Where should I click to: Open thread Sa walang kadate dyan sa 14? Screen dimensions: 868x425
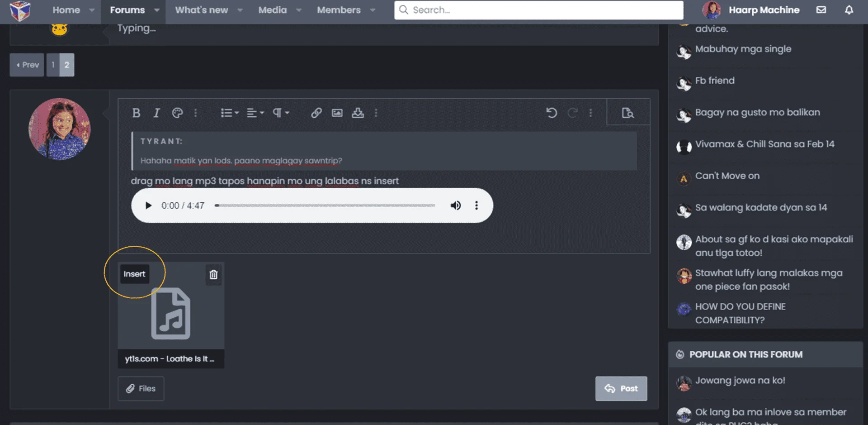761,207
